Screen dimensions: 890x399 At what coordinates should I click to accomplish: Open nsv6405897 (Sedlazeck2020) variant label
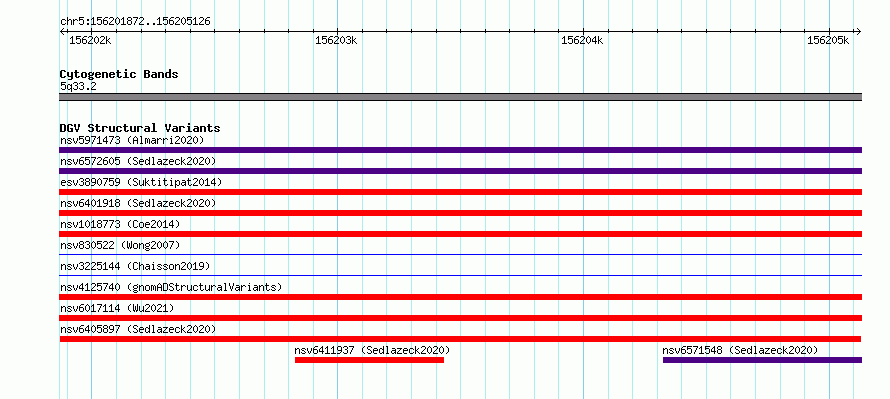click(x=138, y=329)
